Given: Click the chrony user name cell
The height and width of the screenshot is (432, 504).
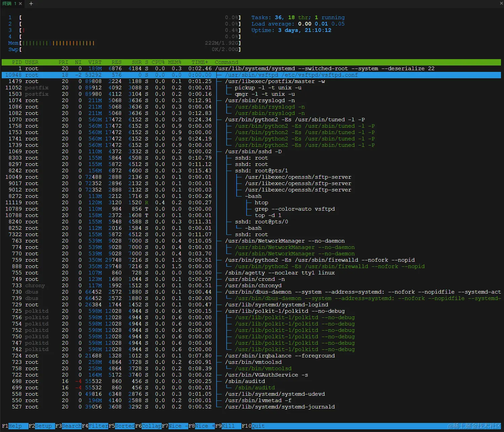Looking at the screenshot, I should click(x=35, y=286).
